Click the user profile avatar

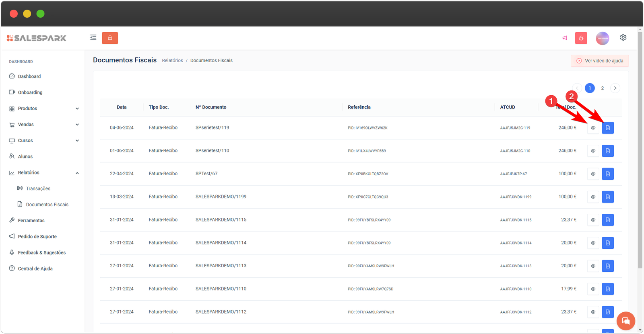[602, 38]
